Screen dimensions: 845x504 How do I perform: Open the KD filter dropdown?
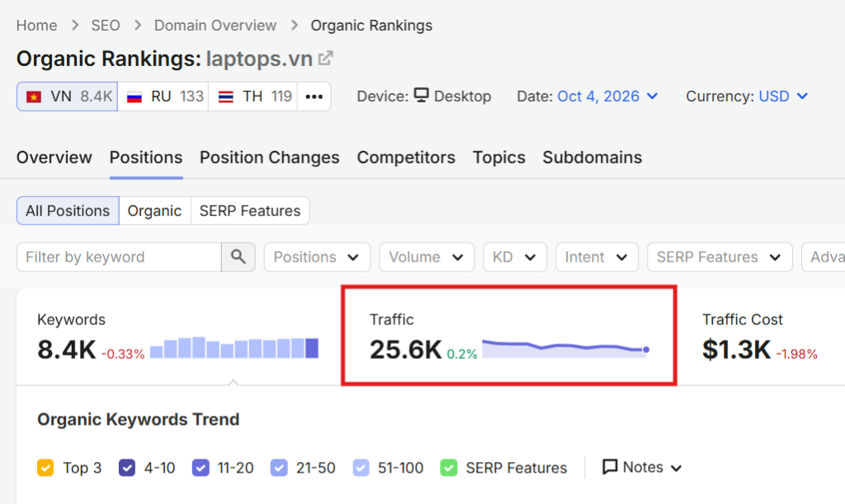coord(515,257)
